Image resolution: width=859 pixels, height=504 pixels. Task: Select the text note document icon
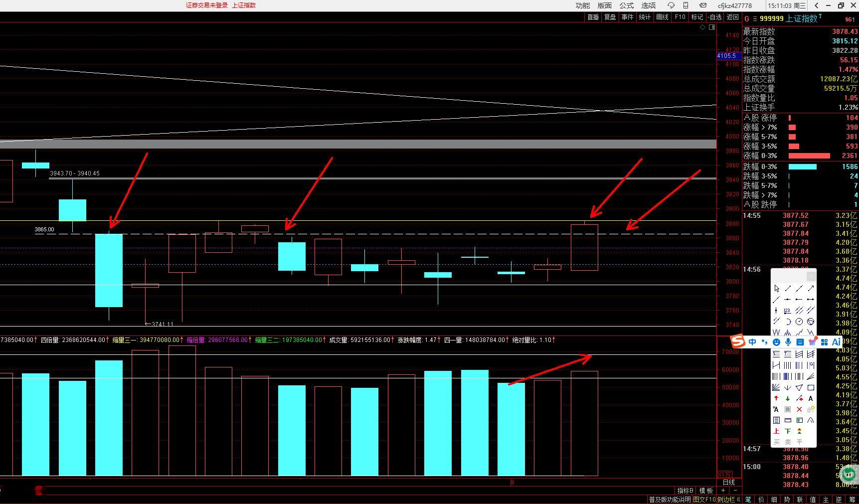[x=776, y=420]
